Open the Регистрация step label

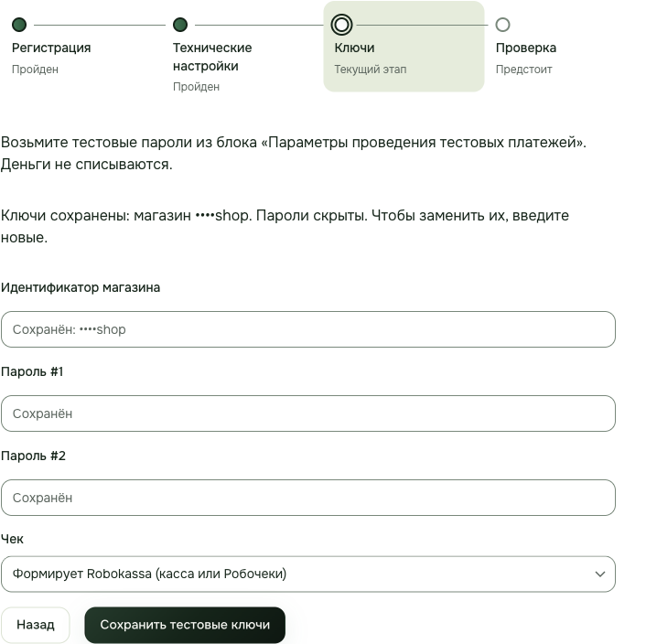coord(51,48)
